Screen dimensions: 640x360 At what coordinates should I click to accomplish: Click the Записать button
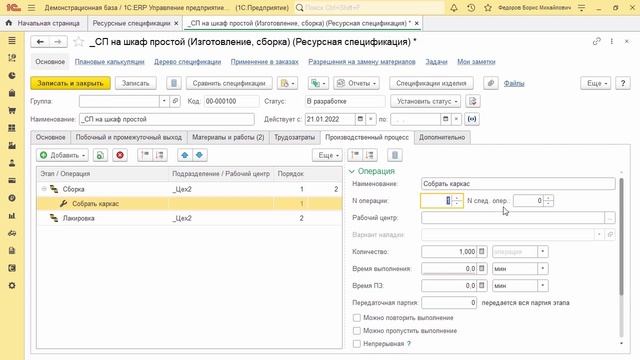[136, 83]
